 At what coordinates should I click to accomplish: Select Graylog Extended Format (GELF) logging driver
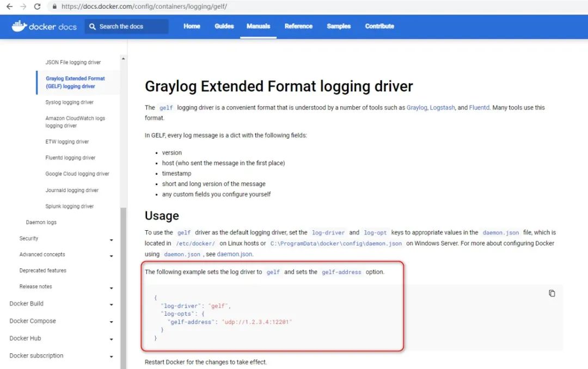(75, 82)
